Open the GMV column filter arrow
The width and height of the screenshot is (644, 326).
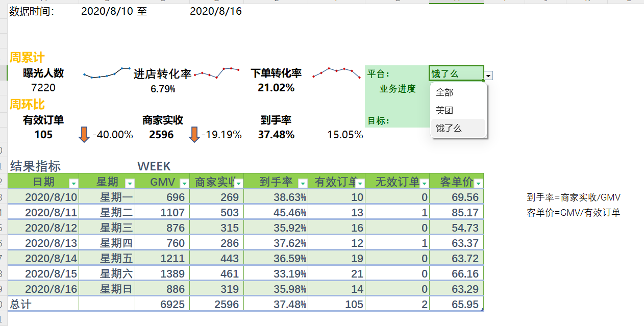pos(185,182)
